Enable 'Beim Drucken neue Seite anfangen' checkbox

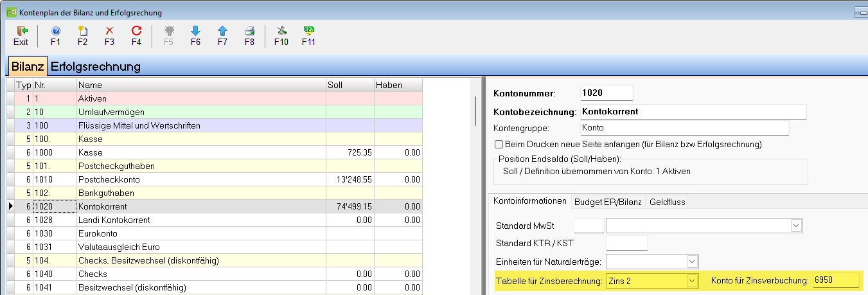[499, 145]
